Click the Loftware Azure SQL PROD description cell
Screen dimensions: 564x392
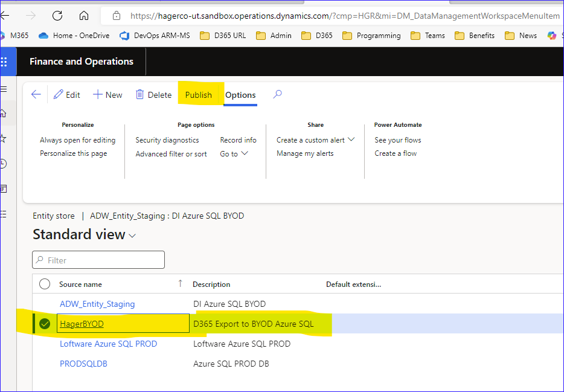point(242,344)
